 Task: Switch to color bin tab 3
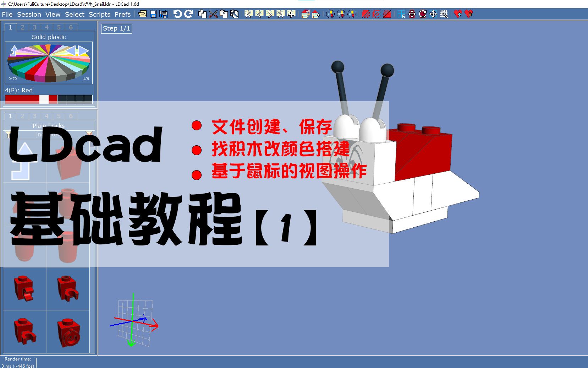click(34, 27)
